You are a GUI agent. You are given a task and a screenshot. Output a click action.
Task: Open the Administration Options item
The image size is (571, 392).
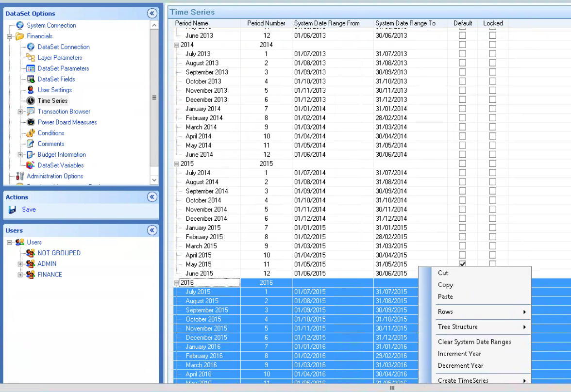pyautogui.click(x=54, y=176)
